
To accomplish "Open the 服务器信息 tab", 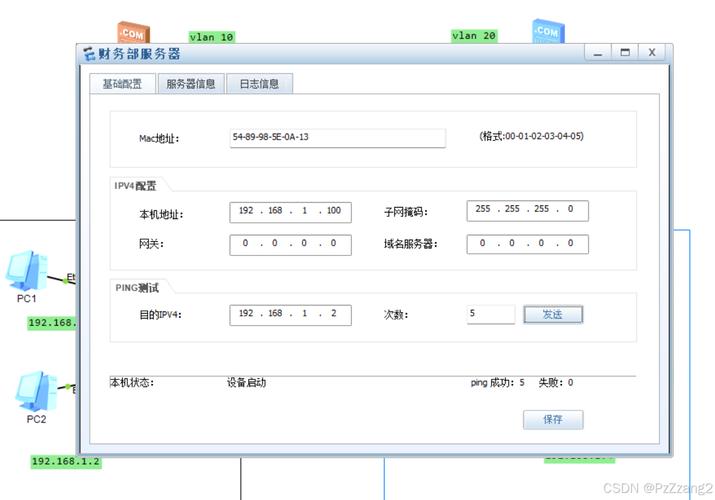I will (191, 84).
